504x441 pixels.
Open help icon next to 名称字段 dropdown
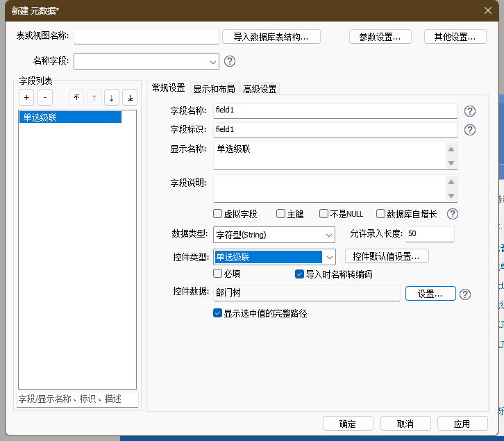[x=230, y=61]
